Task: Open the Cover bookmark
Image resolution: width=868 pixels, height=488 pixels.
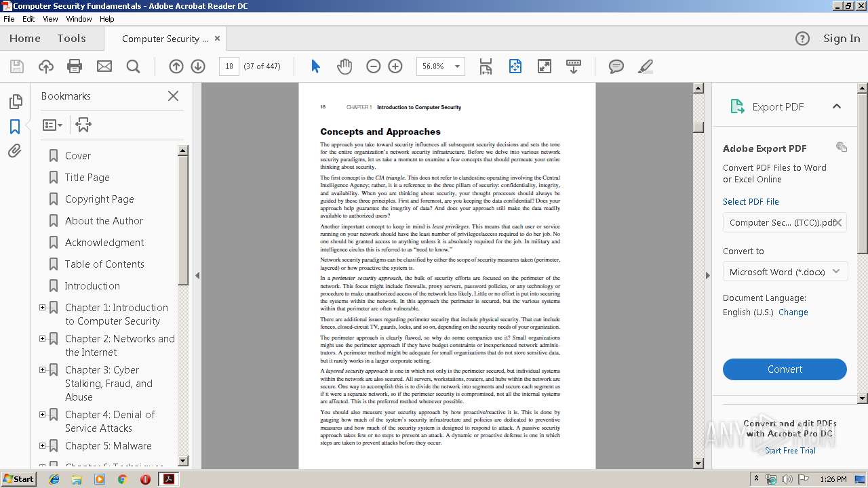Action: pos(78,156)
